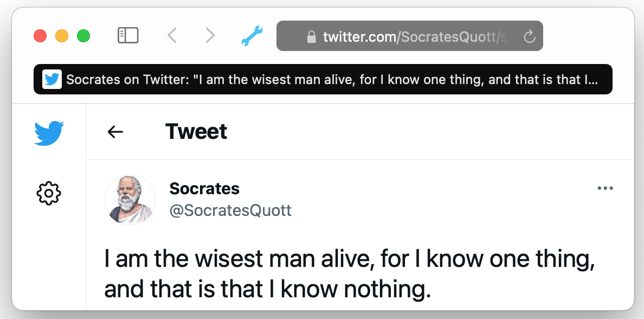
Task: Click the Twitter favicon on the tab
Action: point(52,80)
